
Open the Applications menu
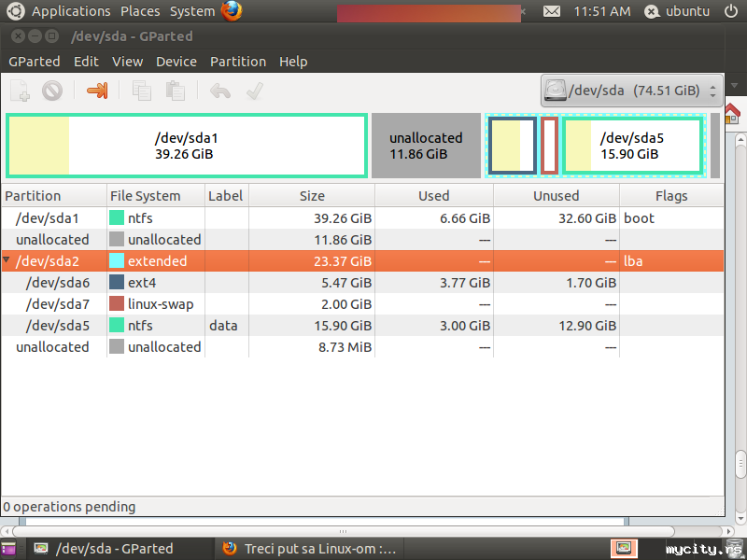pos(71,11)
